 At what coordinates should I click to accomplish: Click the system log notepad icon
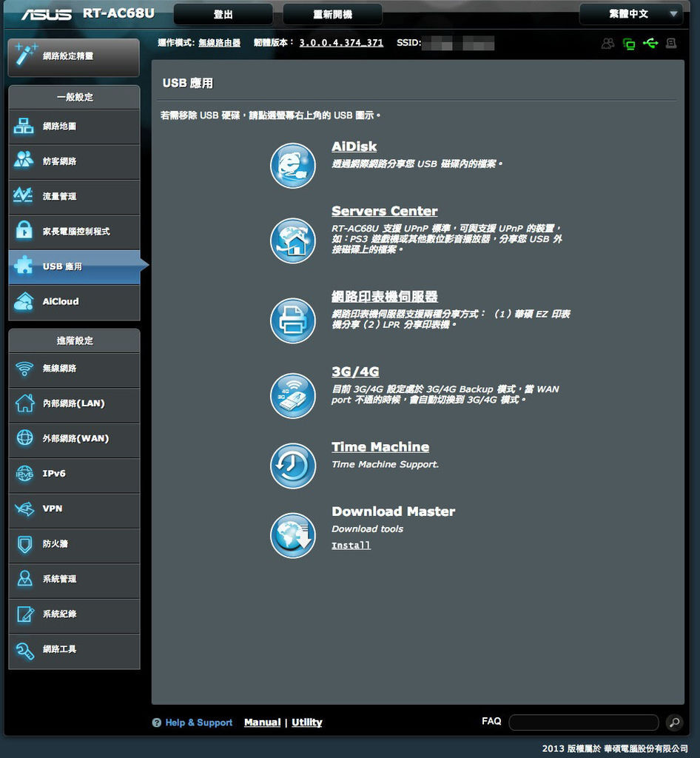(25, 614)
